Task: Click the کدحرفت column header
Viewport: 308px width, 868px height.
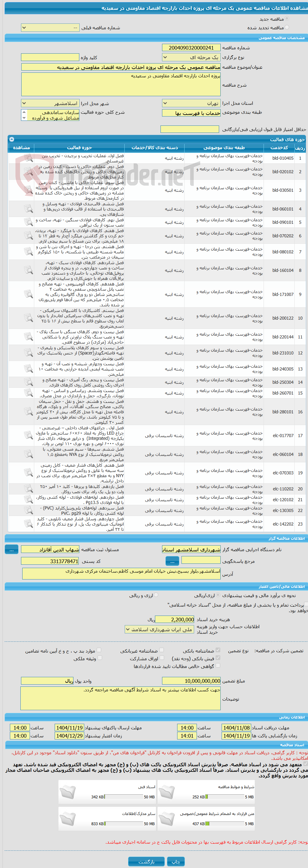Action: coord(279,148)
